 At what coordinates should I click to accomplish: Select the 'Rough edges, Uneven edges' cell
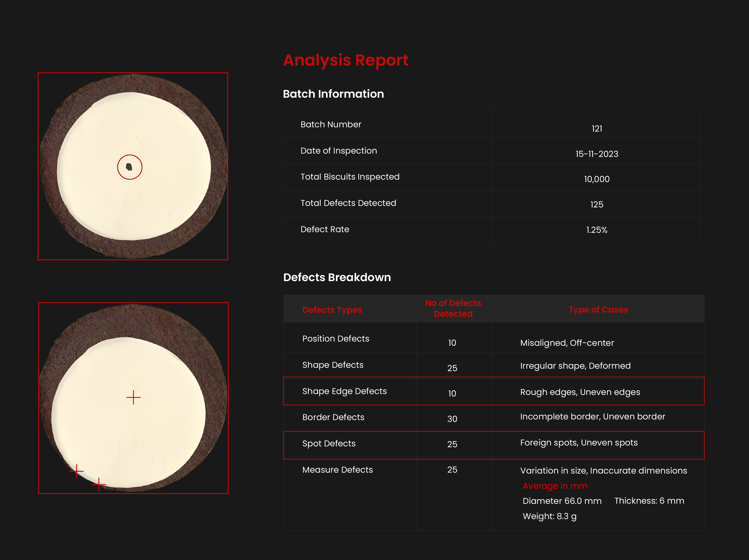coord(580,392)
